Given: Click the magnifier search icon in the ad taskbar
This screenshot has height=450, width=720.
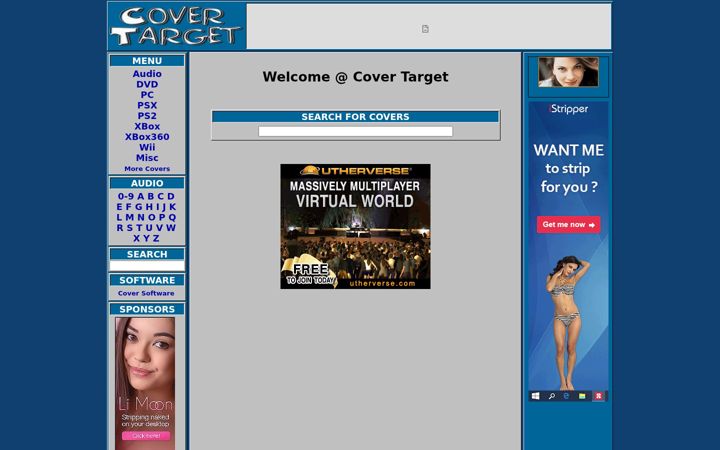Looking at the screenshot, I should coord(551,396).
